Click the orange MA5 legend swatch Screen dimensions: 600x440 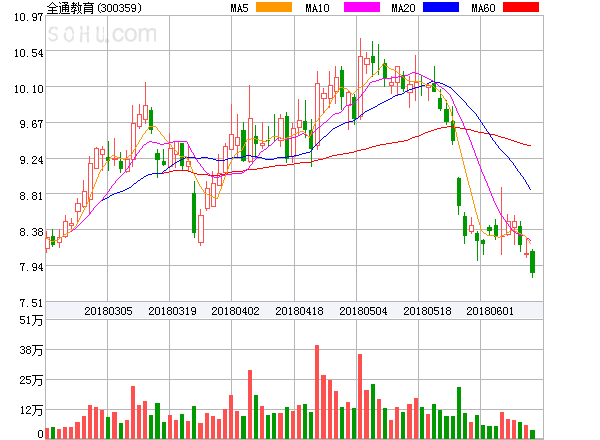(274, 7)
